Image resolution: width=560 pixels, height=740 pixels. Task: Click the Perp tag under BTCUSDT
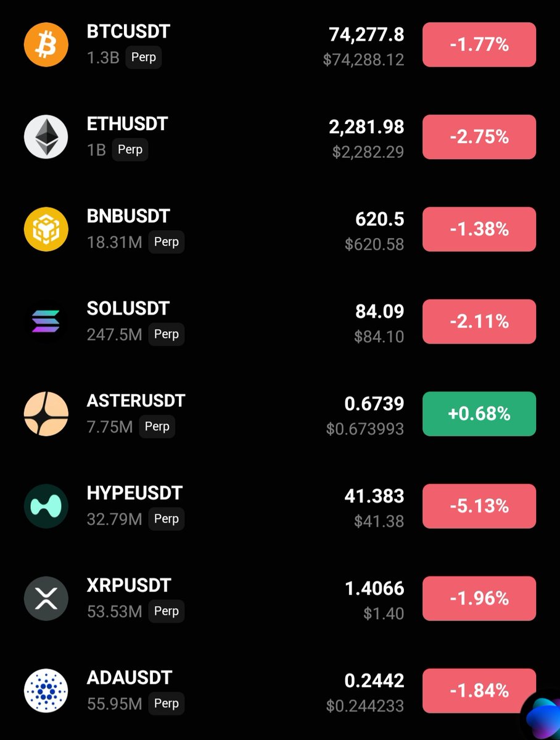click(144, 58)
